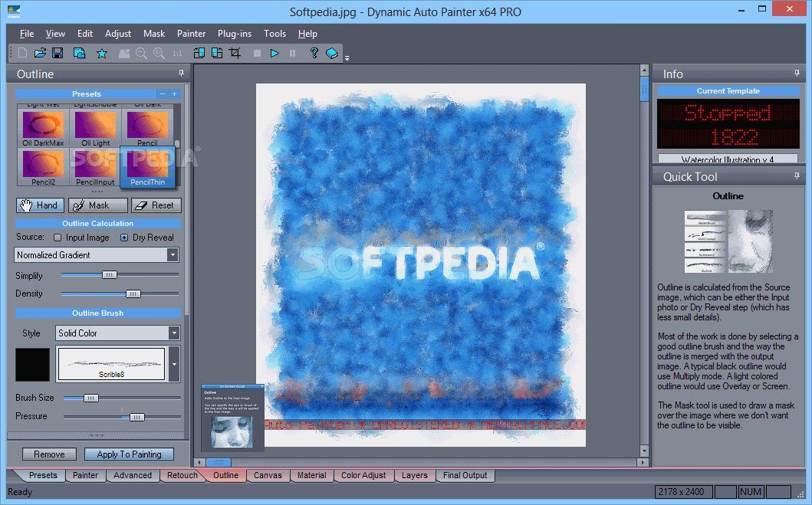Click the Reset eraser button
The width and height of the screenshot is (812, 505).
click(x=156, y=205)
